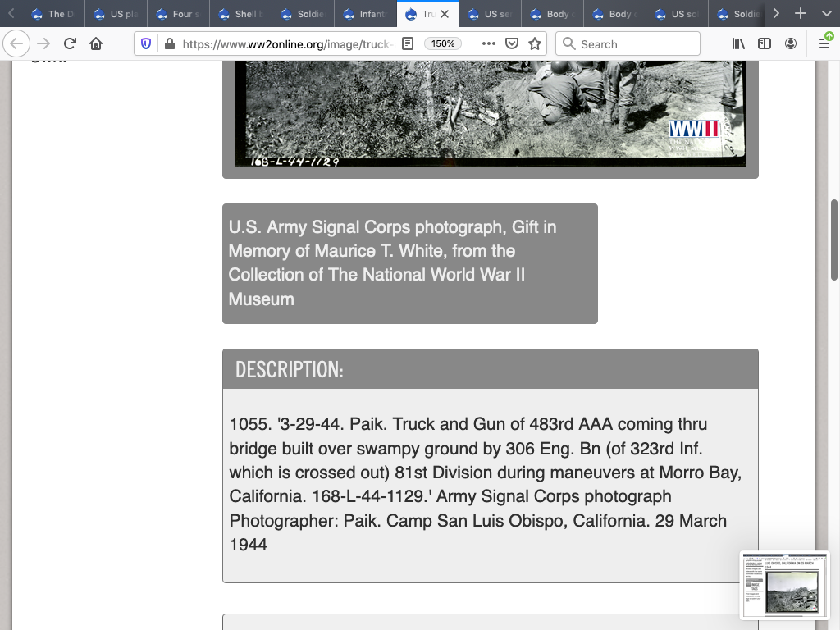Open the hamburger application menu
Viewport: 840px width, 630px height.
click(x=824, y=44)
